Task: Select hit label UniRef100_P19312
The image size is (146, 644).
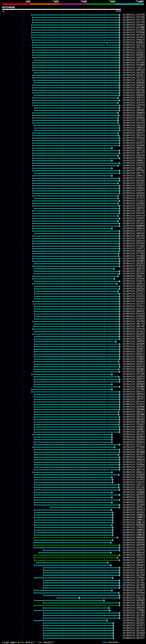Action: [x=133, y=294]
